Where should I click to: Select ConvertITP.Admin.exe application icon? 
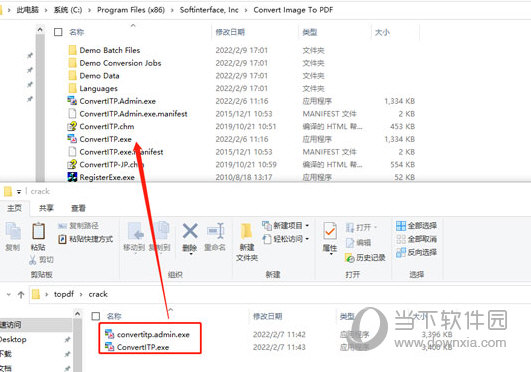pos(72,101)
